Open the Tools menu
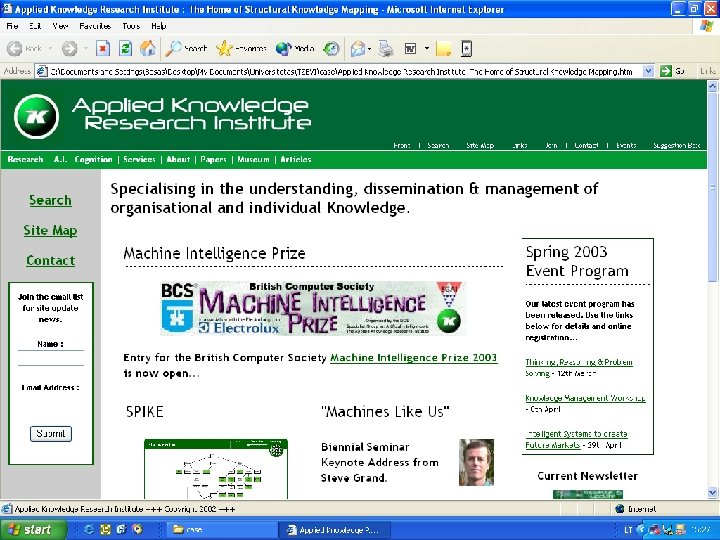This screenshot has height=540, width=720. click(131, 26)
